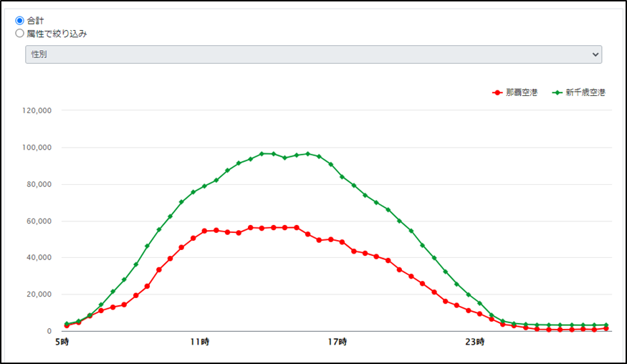
Task: Click the green data point at 23時
Action: tap(479, 303)
